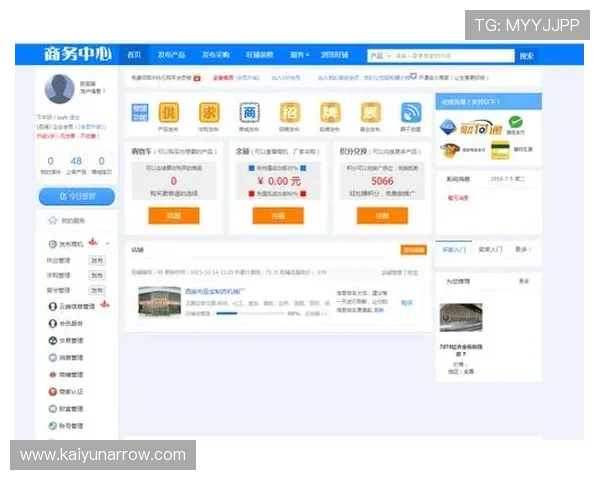Viewport: 600px width, 480px height.
Task: Choose the 财付通 payment logo
Action: 481,129
